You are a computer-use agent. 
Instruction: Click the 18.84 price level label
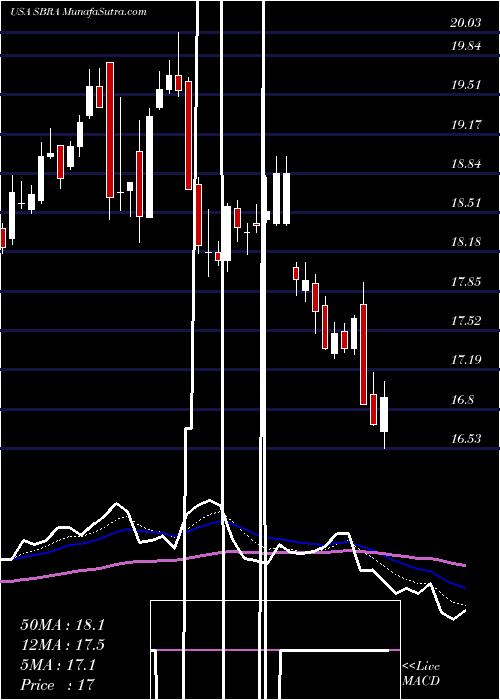click(x=466, y=164)
